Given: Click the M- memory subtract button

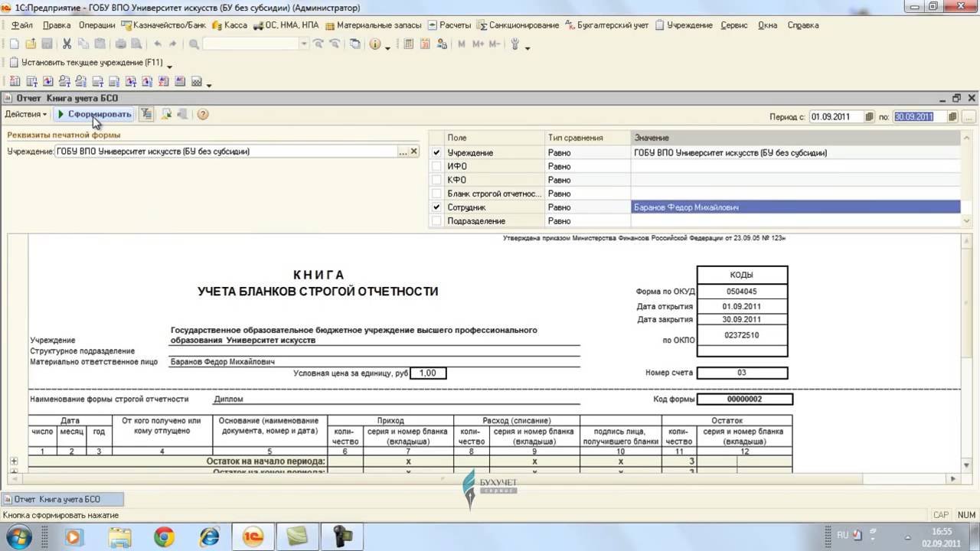Looking at the screenshot, I should [x=495, y=44].
